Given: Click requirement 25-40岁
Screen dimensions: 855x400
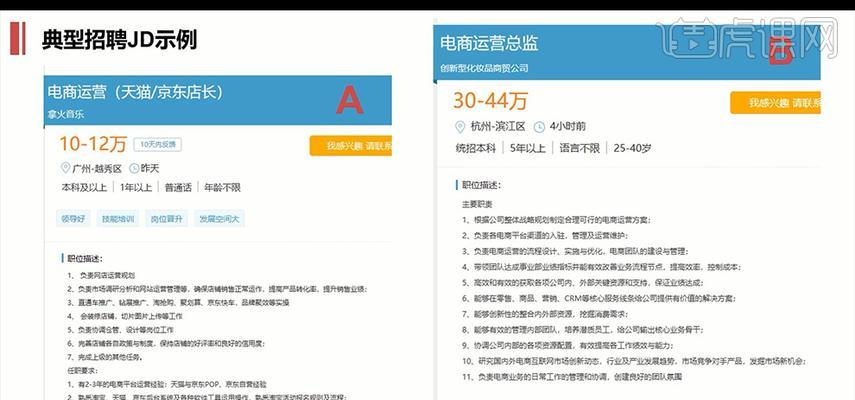Looking at the screenshot, I should coord(632,148).
